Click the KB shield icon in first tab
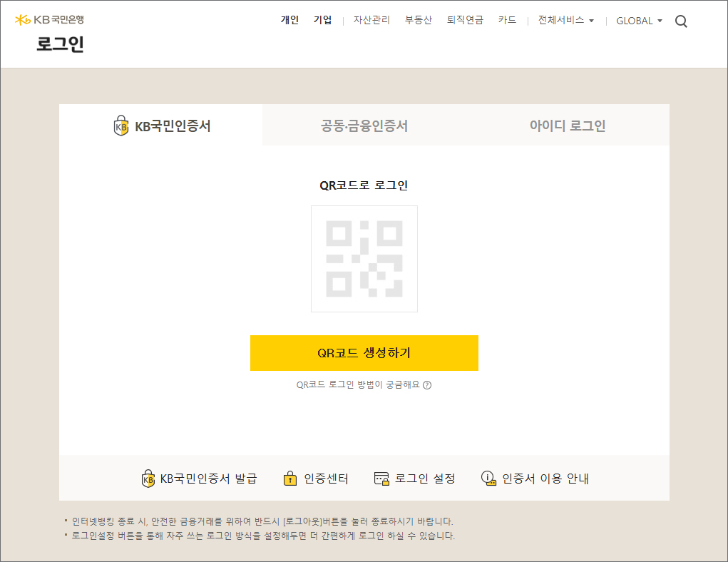 click(121, 126)
